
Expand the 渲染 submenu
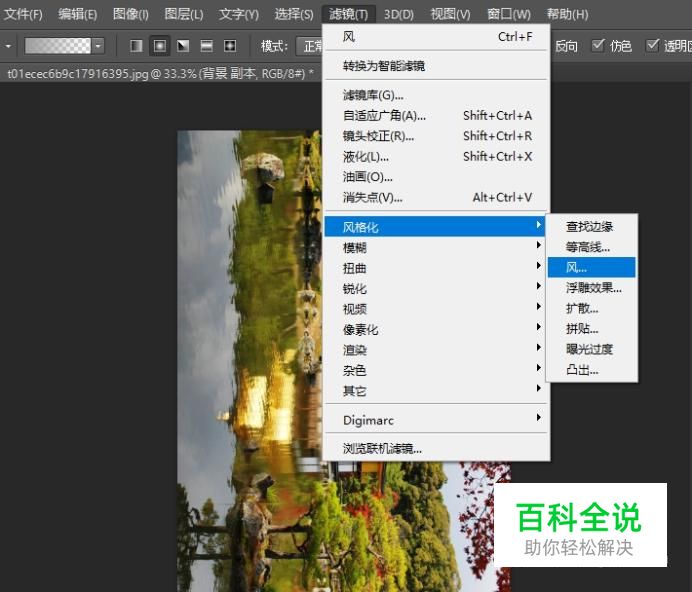pyautogui.click(x=436, y=350)
